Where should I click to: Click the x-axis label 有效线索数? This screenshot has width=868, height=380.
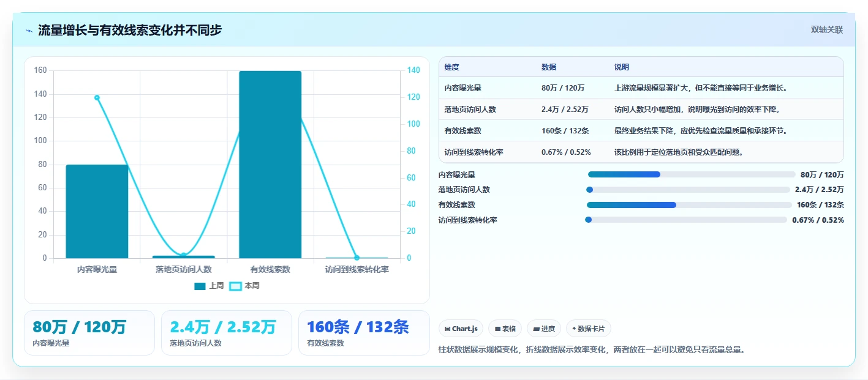click(270, 269)
